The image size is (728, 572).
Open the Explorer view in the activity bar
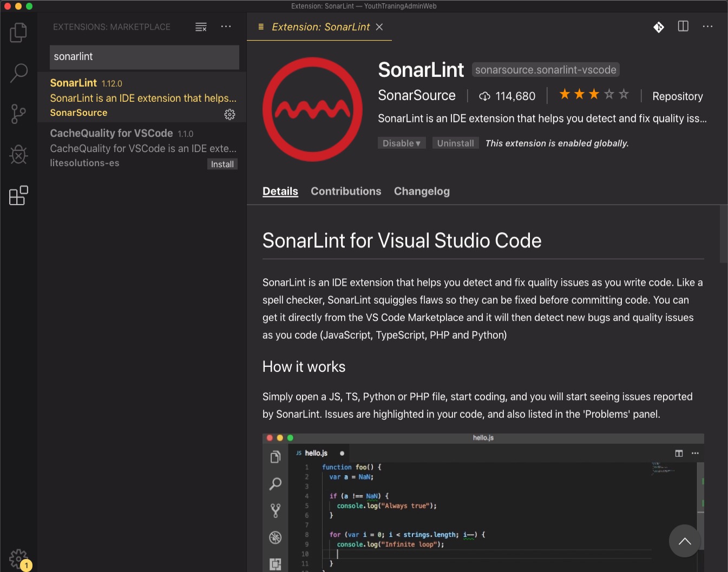tap(18, 32)
